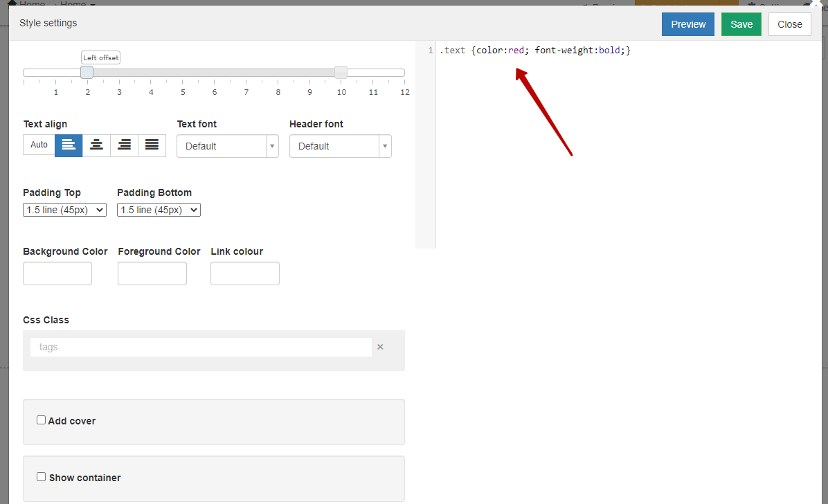
Task: Open the Padding Top select
Action: point(64,210)
